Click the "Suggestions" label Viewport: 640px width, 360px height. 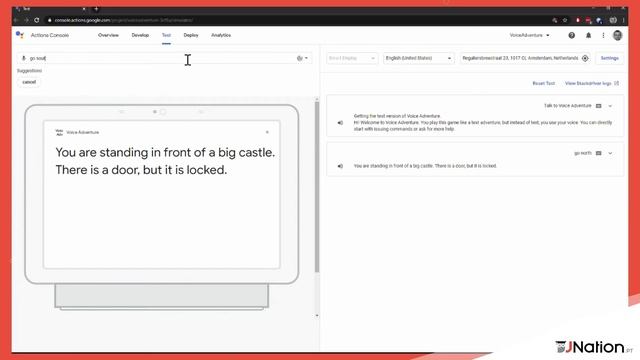[29, 71]
